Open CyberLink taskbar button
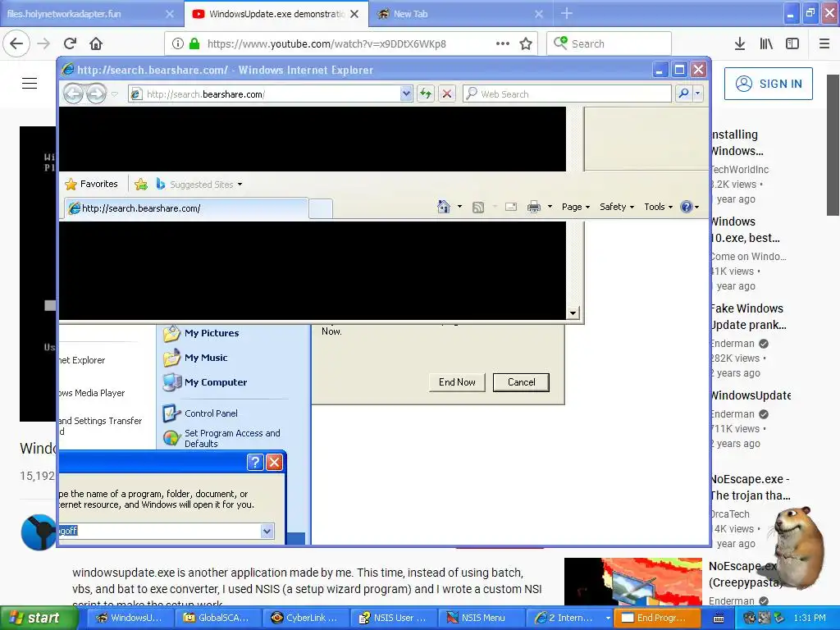The image size is (840, 630). 304,618
